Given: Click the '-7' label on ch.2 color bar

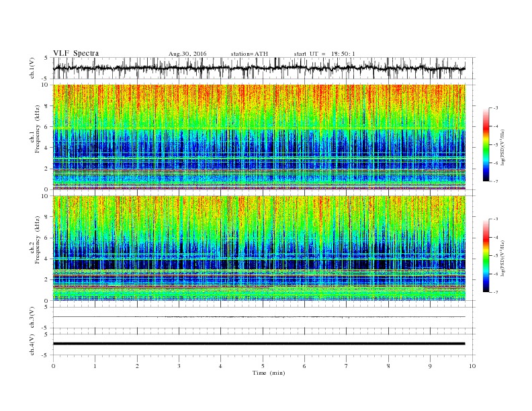Looking at the screenshot, I should click(x=495, y=292).
